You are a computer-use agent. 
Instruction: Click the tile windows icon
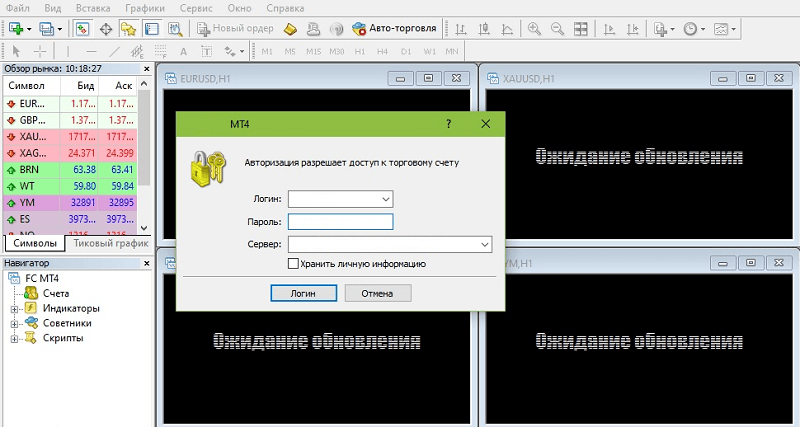tap(581, 29)
